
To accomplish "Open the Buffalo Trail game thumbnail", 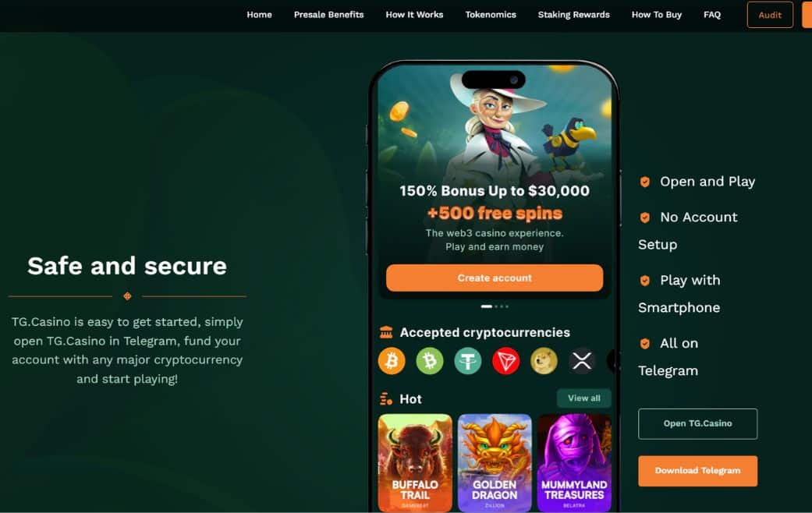I will pyautogui.click(x=415, y=463).
